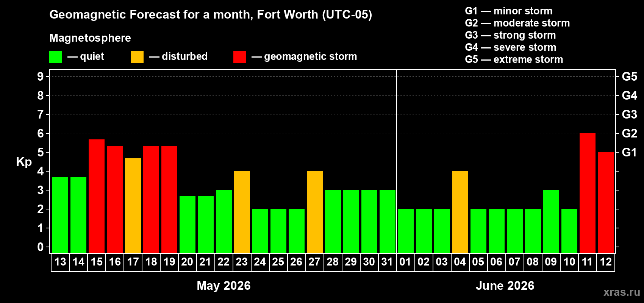Select the red bar for May 15

click(x=97, y=196)
